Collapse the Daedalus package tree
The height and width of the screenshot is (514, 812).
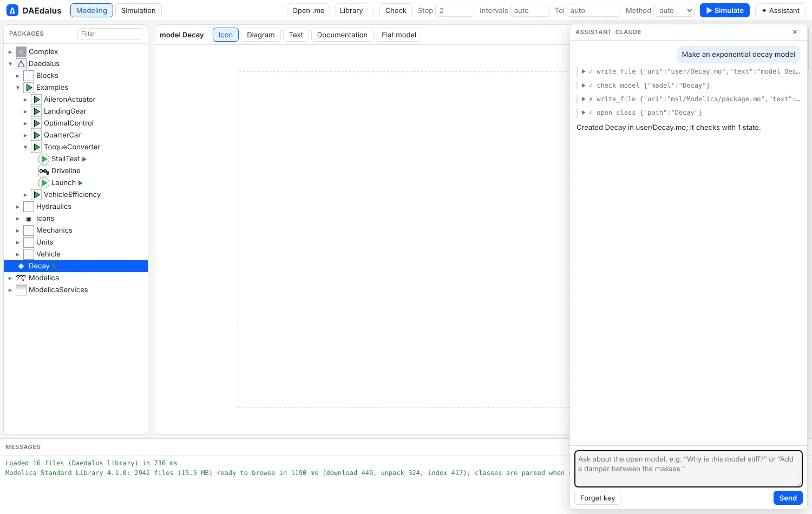(10, 64)
